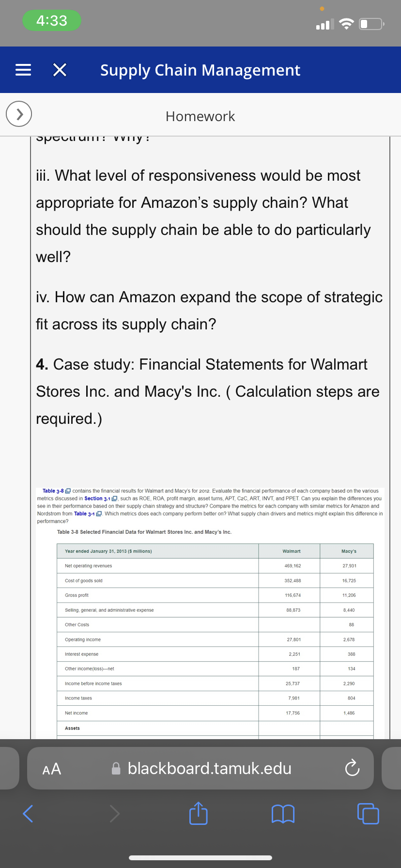Screen dimensions: 401x868
Task: Open the navigation hamburger menu
Action: pos(23,70)
